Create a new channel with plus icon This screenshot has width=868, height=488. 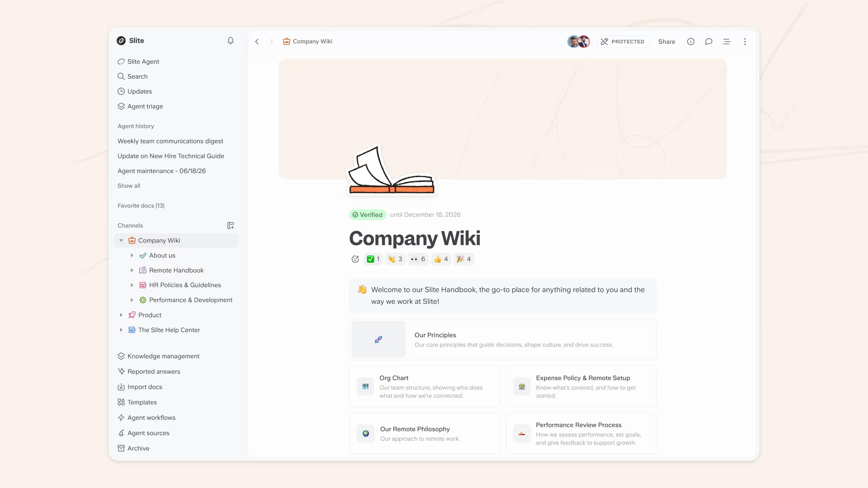pos(231,225)
